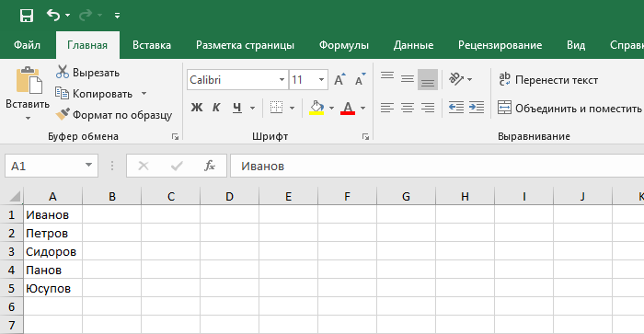Align cell text left icon
The image size is (644, 334).
pyautogui.click(x=387, y=108)
